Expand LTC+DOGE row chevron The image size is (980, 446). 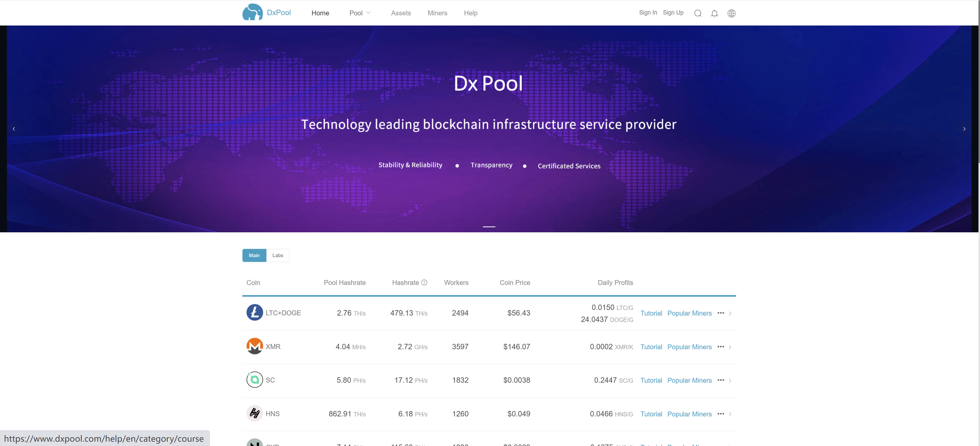(x=730, y=313)
